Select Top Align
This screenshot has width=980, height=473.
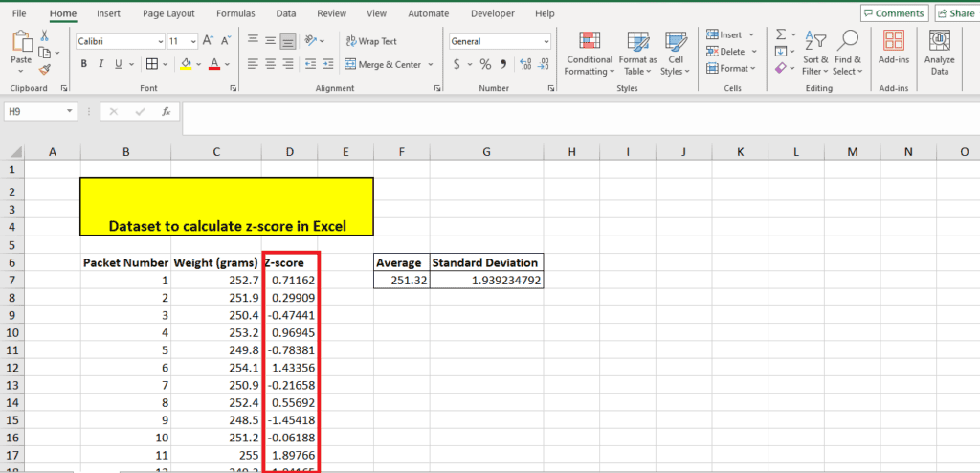pyautogui.click(x=253, y=40)
